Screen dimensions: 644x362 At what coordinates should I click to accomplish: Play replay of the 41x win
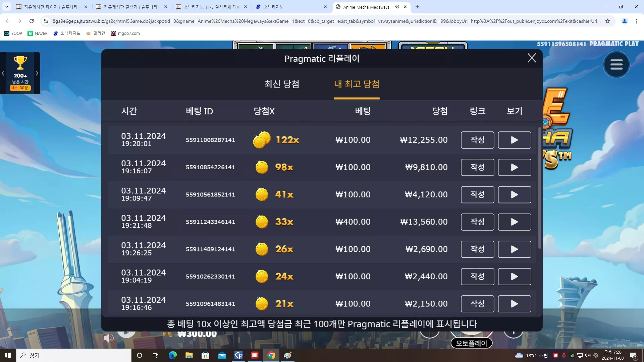514,194
